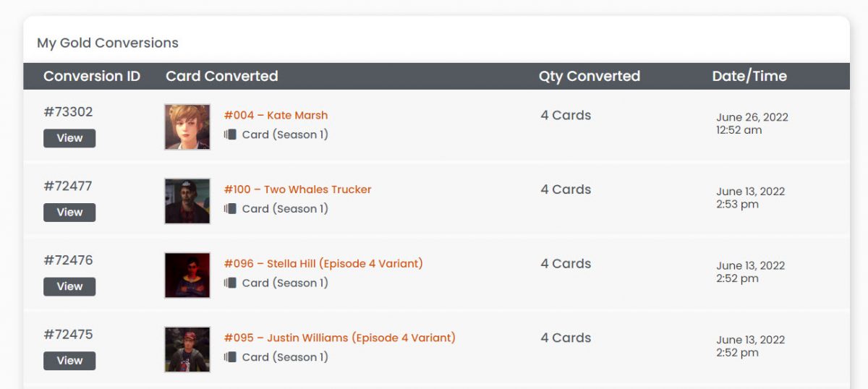Open the #100 – Two Whales Trucker link

click(x=297, y=189)
